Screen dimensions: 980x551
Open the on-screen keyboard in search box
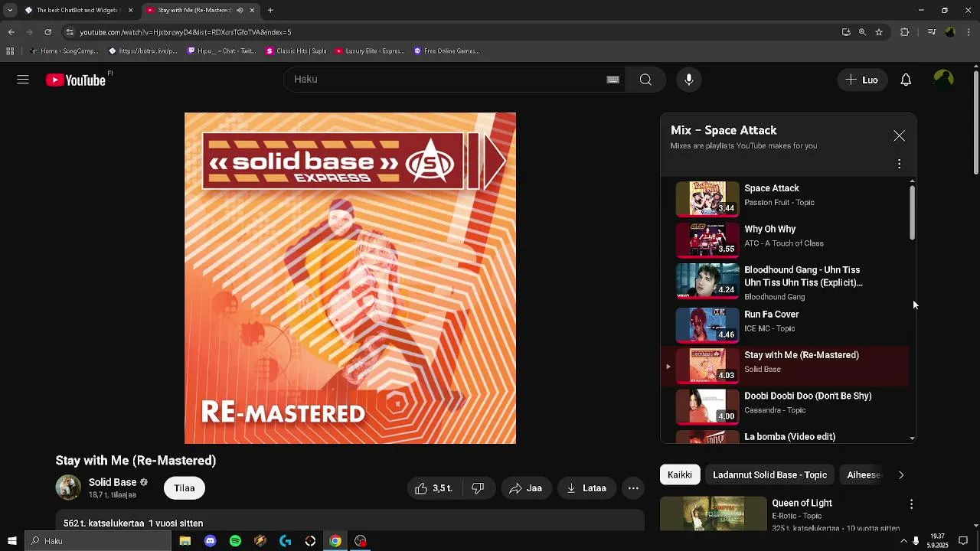[x=612, y=80]
